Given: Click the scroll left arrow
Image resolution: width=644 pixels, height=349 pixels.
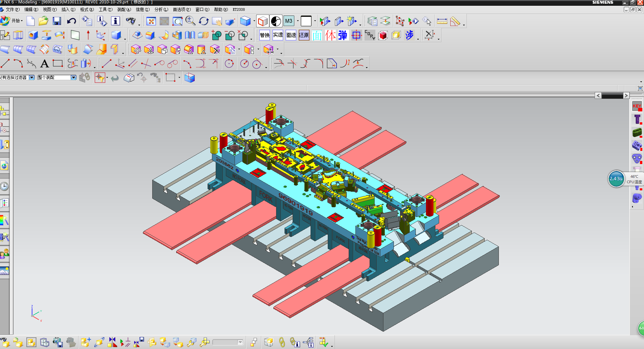Looking at the screenshot, I should coord(598,96).
